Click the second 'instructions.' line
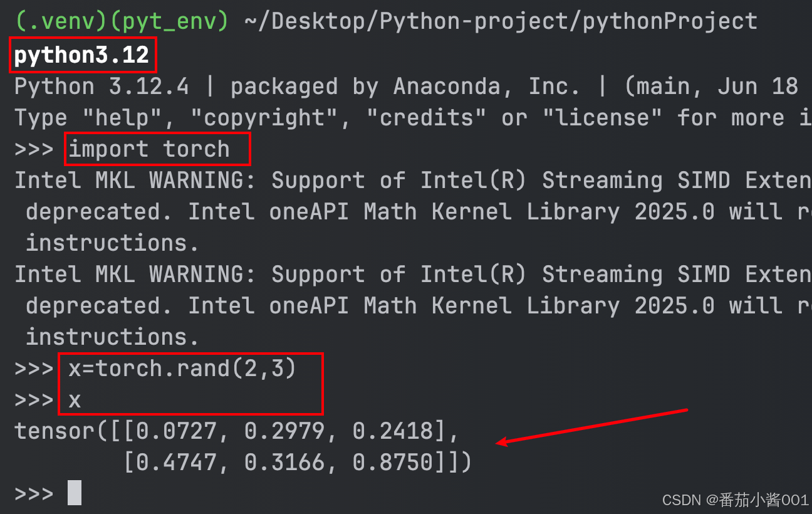This screenshot has height=514, width=812. point(112,337)
